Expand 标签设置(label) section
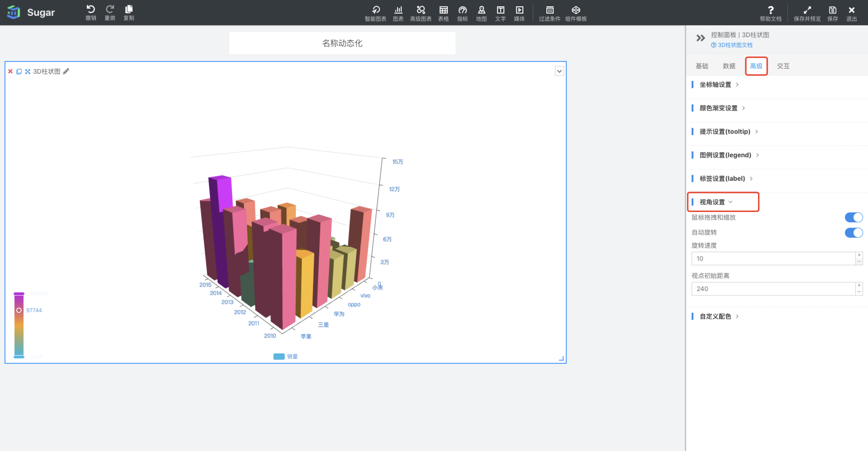868x451 pixels. coord(726,179)
